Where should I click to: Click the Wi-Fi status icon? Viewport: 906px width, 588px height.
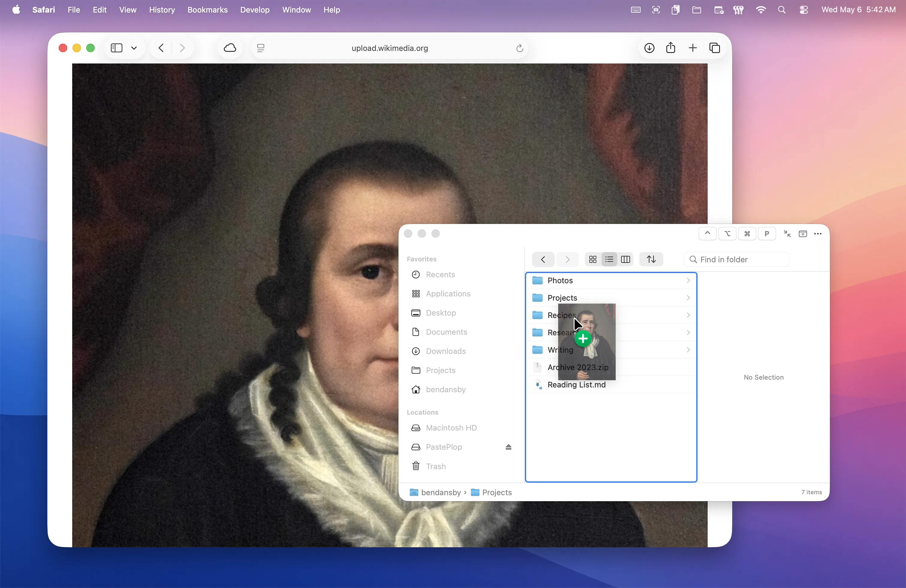point(761,10)
